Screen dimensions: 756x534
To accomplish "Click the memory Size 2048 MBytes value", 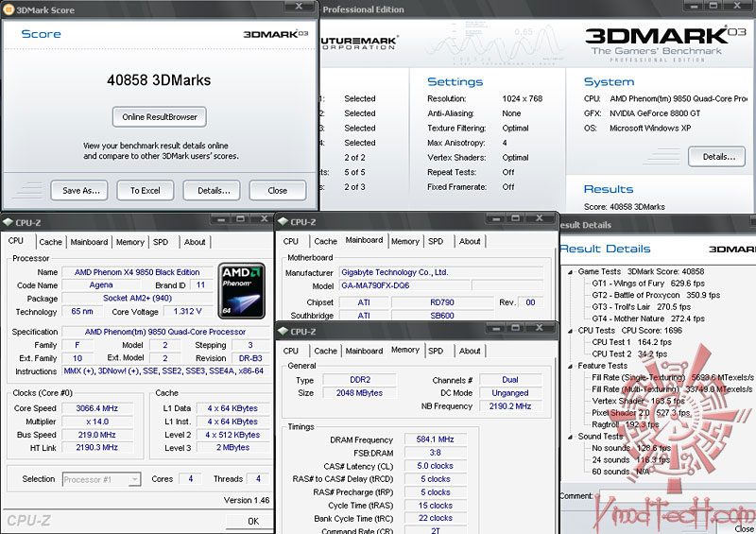I will coord(360,393).
